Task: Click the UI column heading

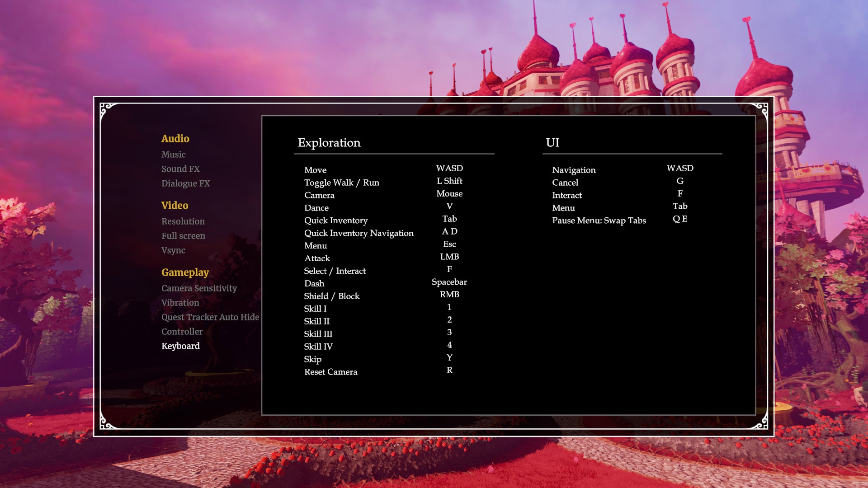Action: point(552,143)
